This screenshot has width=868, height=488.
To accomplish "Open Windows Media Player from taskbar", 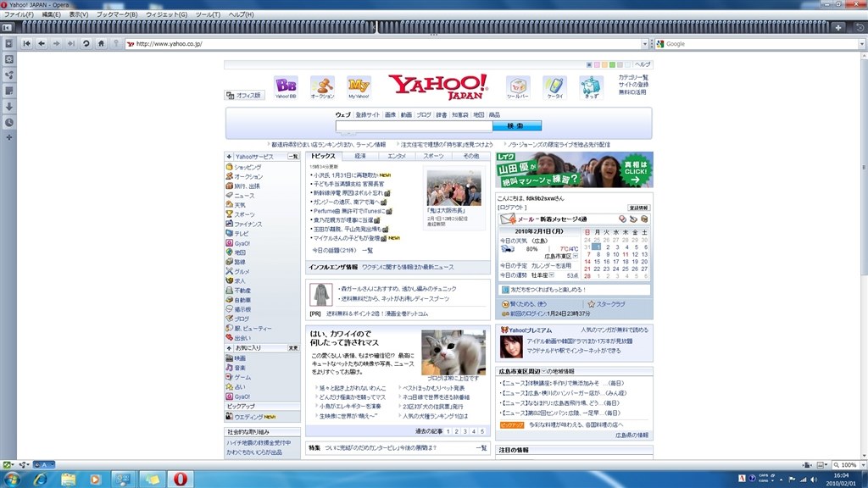I will 95,479.
